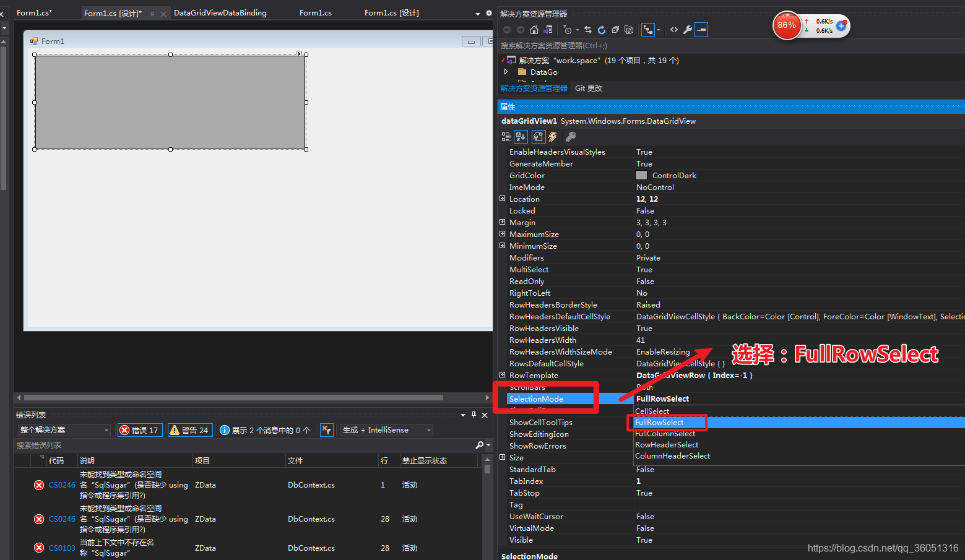Screen dimensions: 965x560
Task: Switch to the Form1.cs [设计] tab without asterisk
Action: pos(391,12)
